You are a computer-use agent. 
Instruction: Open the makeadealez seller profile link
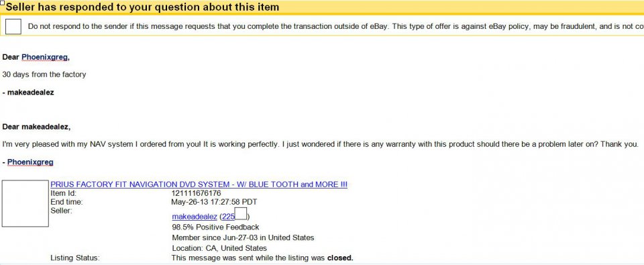[195, 217]
